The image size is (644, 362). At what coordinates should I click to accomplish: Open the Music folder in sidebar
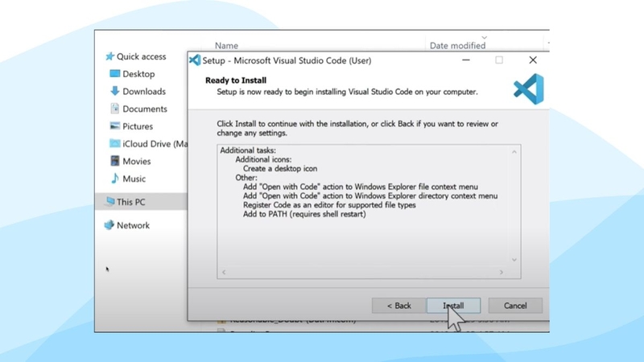click(x=134, y=179)
